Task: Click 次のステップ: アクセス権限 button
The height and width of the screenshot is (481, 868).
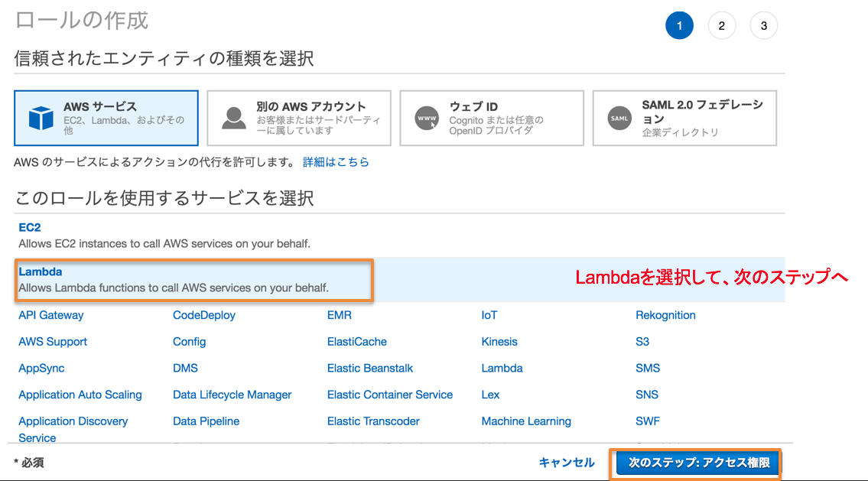Action: [699, 463]
